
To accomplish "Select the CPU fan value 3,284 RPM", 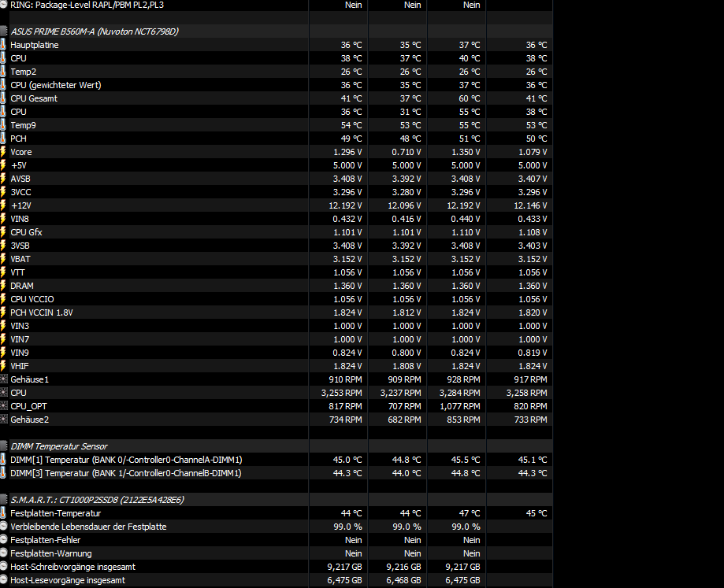I will (460, 393).
